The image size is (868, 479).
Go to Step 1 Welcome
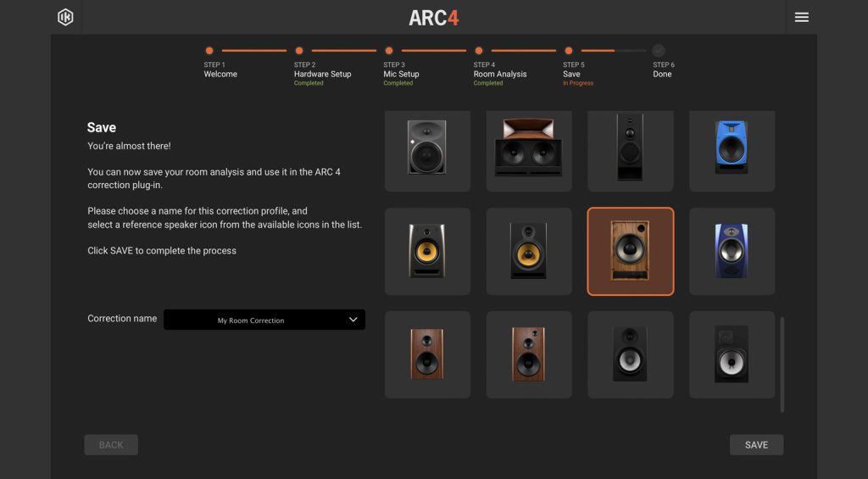coord(209,51)
